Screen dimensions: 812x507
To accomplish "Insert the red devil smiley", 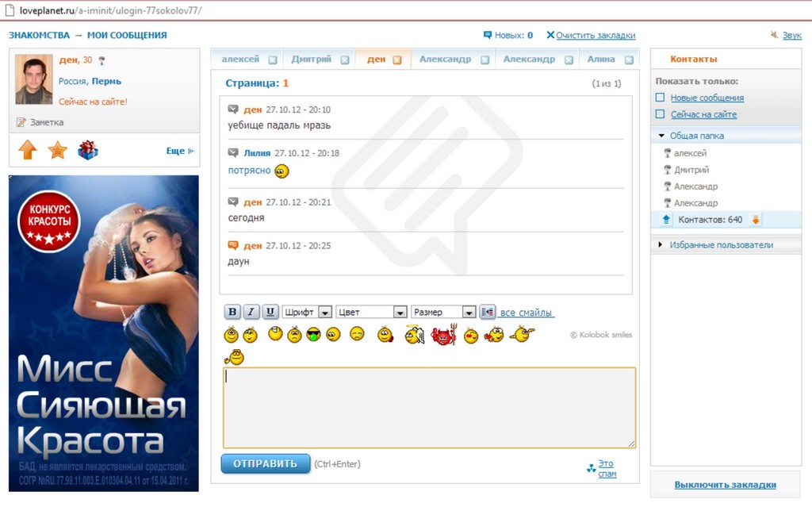I will click(442, 335).
